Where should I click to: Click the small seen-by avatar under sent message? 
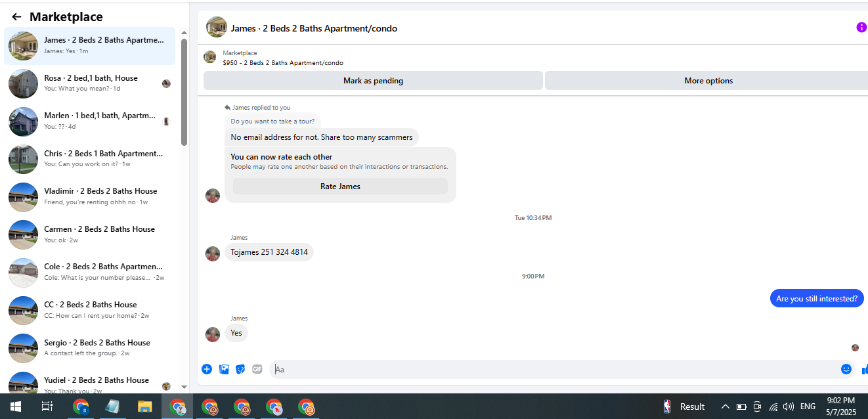pos(855,347)
